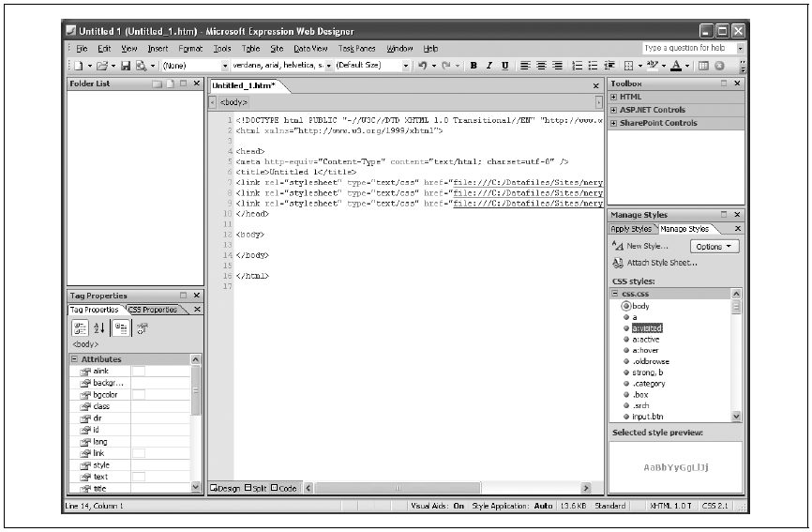Click the Undo arrow icon
The width and height of the screenshot is (812, 532).
tap(423, 66)
